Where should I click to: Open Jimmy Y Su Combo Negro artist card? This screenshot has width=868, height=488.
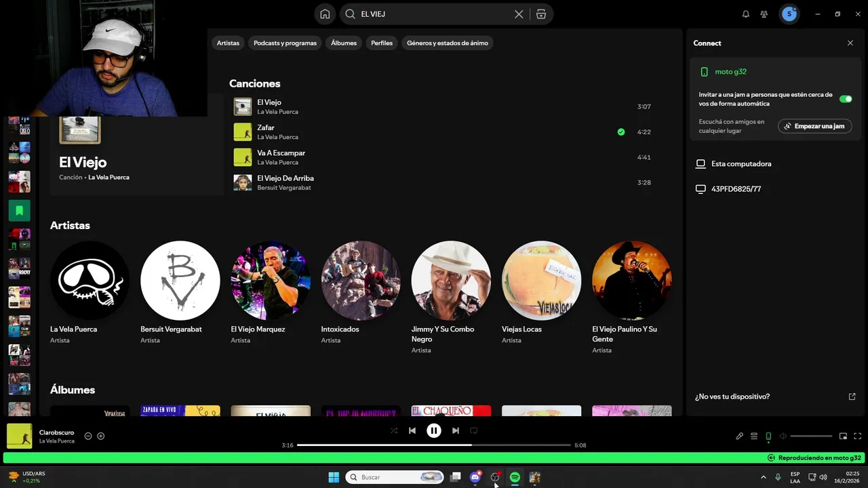(x=451, y=298)
